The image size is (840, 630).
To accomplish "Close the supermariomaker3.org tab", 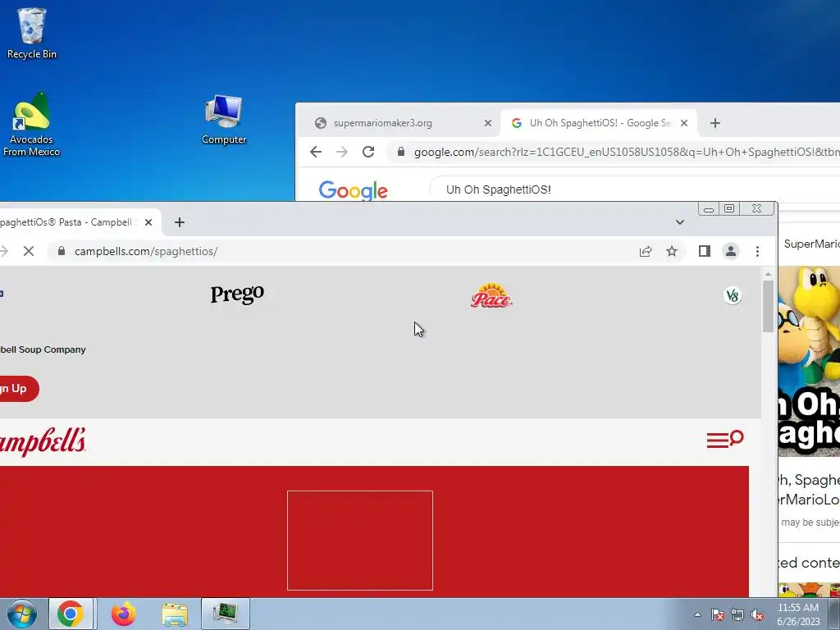I will tap(487, 123).
